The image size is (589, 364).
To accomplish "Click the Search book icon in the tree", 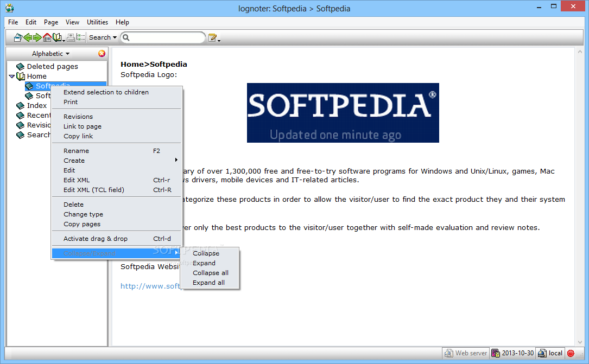I will pyautogui.click(x=20, y=135).
